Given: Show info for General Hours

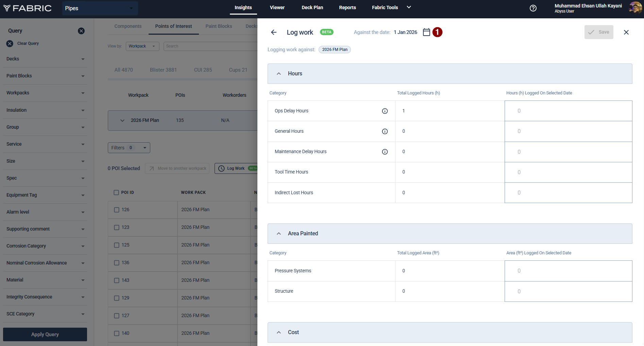Looking at the screenshot, I should pyautogui.click(x=385, y=131).
